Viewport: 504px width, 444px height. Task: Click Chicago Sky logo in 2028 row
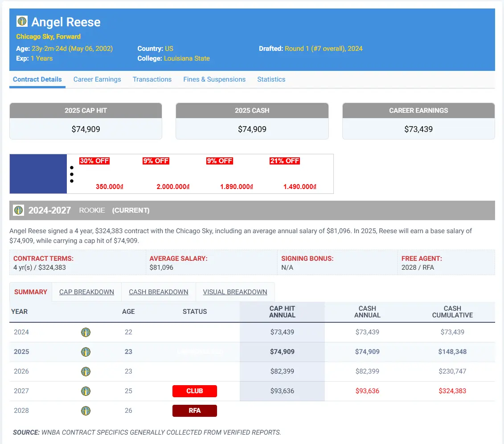point(86,411)
